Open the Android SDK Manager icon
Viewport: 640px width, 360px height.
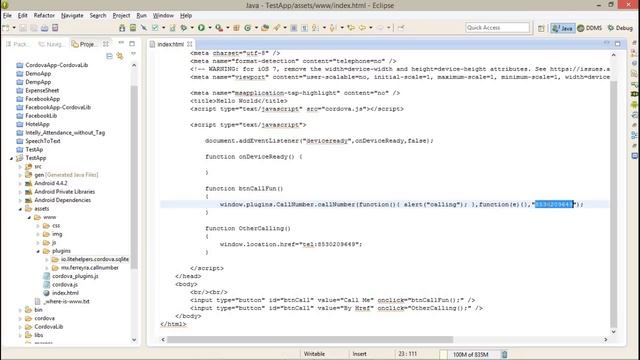[122, 28]
